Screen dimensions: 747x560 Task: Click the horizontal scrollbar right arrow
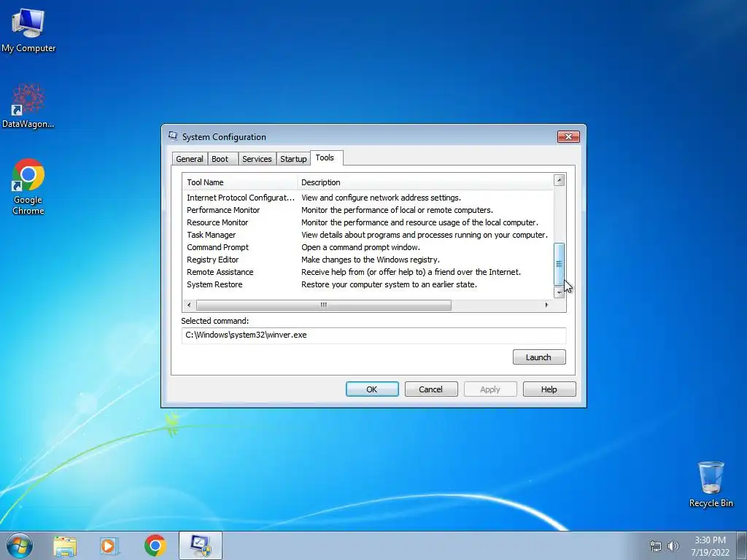coord(546,305)
